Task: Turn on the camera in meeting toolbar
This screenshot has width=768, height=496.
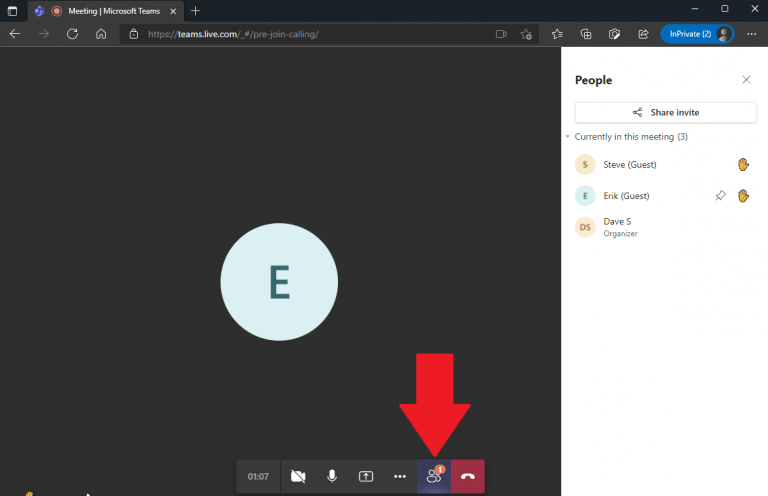Action: [298, 476]
